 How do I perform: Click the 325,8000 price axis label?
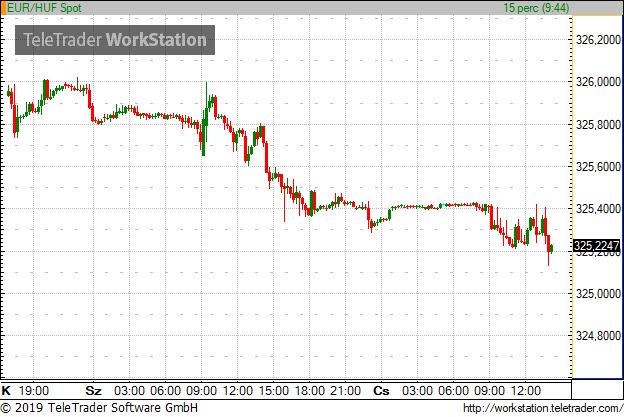(x=598, y=125)
